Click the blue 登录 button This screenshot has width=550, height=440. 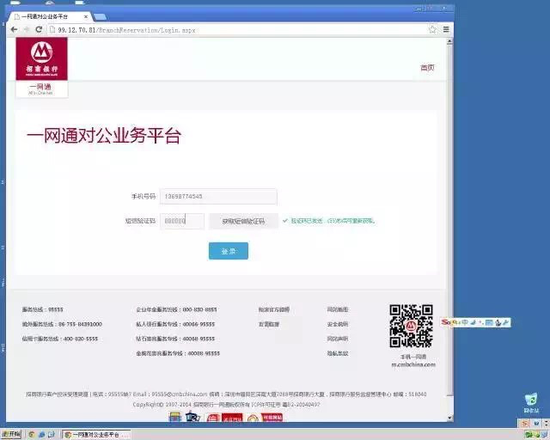coord(228,251)
